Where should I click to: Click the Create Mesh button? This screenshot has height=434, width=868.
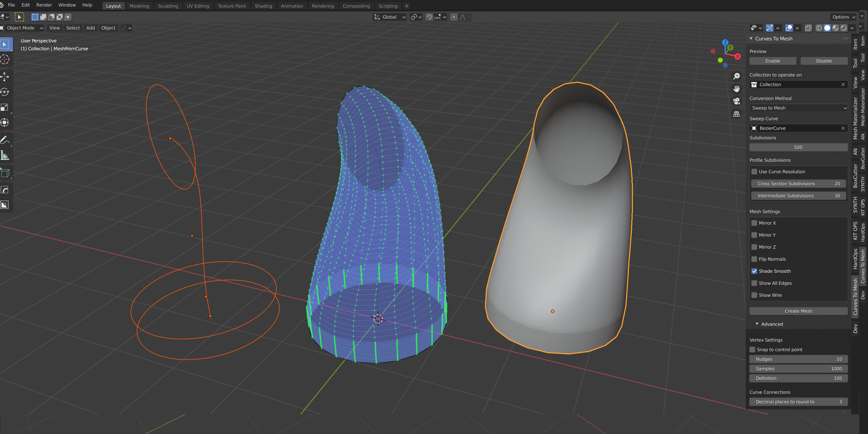798,311
